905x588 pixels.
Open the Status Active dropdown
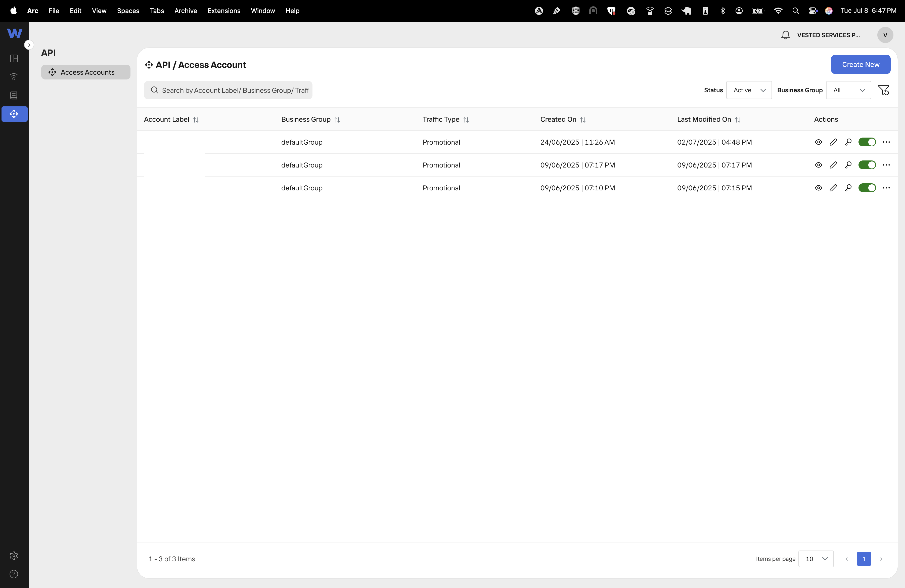click(x=749, y=90)
